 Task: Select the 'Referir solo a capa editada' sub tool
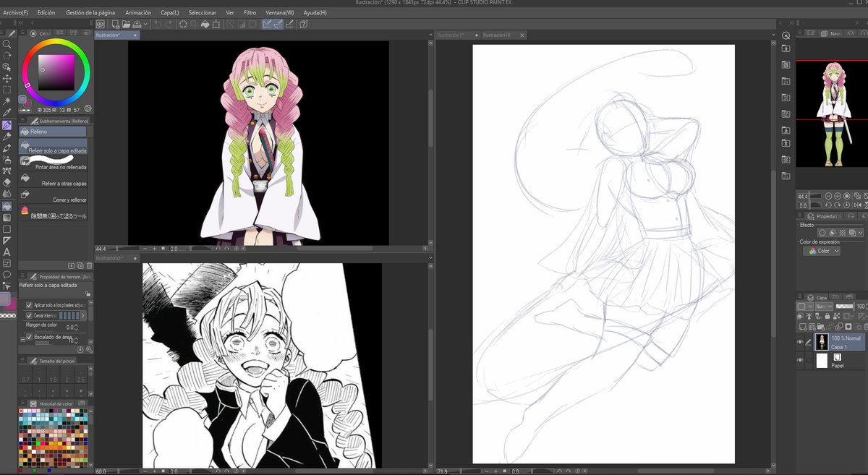tap(54, 146)
